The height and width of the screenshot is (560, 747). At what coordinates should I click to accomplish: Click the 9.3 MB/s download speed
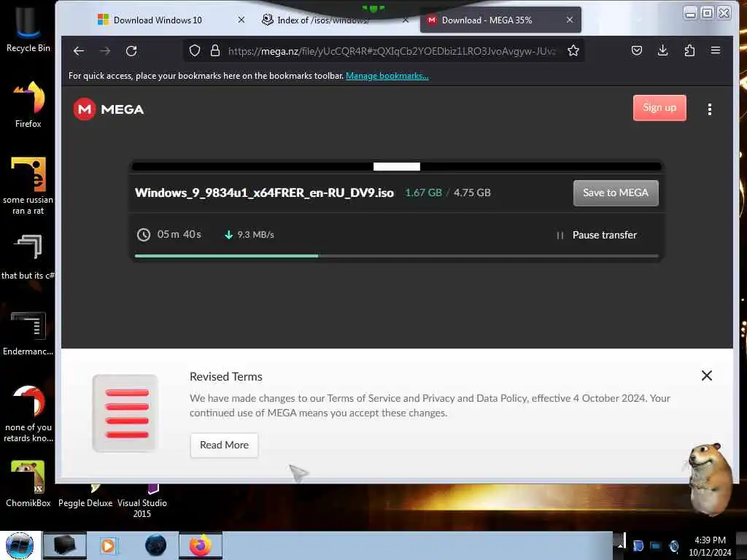pos(256,235)
